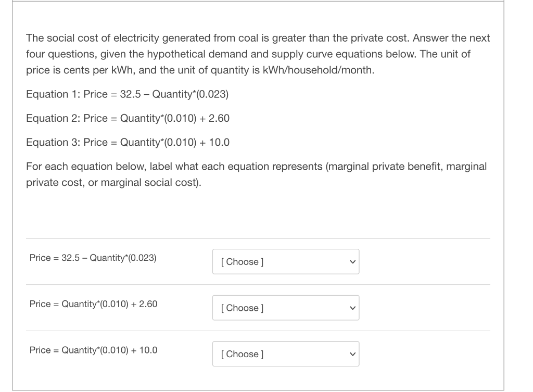Open the dropdown for Quantity*(0.010) + 2.60 row
Viewport: 533px width, 392px height.
click(x=286, y=308)
